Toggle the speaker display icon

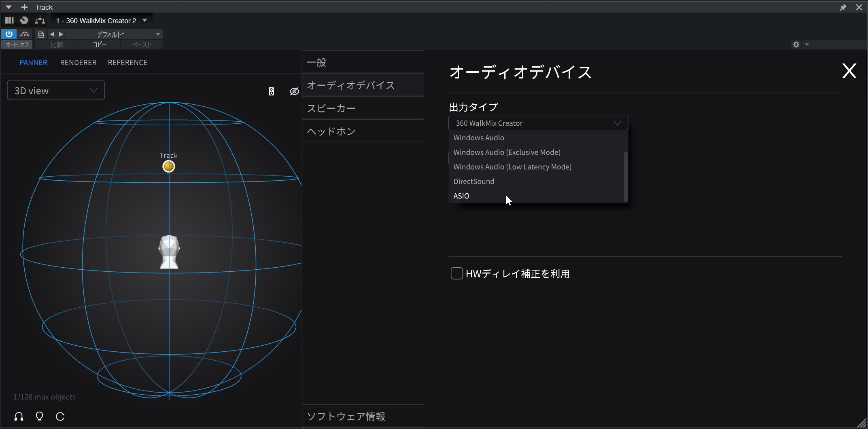coord(272,91)
